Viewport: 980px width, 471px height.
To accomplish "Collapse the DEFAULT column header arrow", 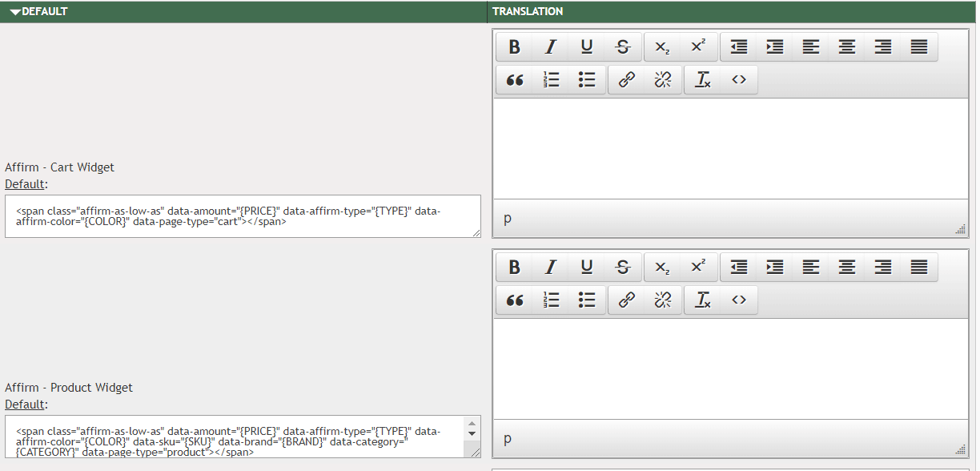I will tap(15, 12).
